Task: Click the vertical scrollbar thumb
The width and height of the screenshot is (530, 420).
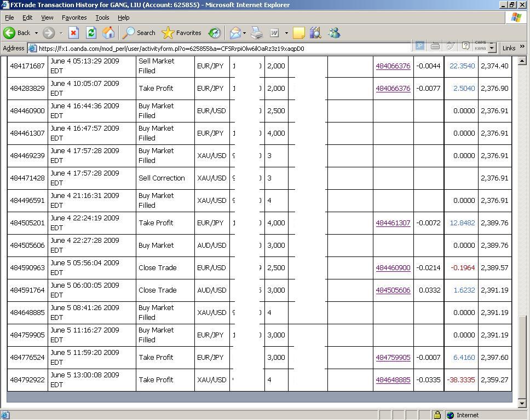Action: tap(522, 357)
